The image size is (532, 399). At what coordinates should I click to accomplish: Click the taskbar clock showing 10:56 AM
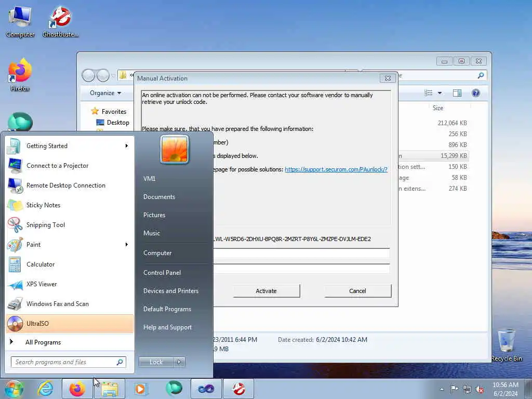506,389
